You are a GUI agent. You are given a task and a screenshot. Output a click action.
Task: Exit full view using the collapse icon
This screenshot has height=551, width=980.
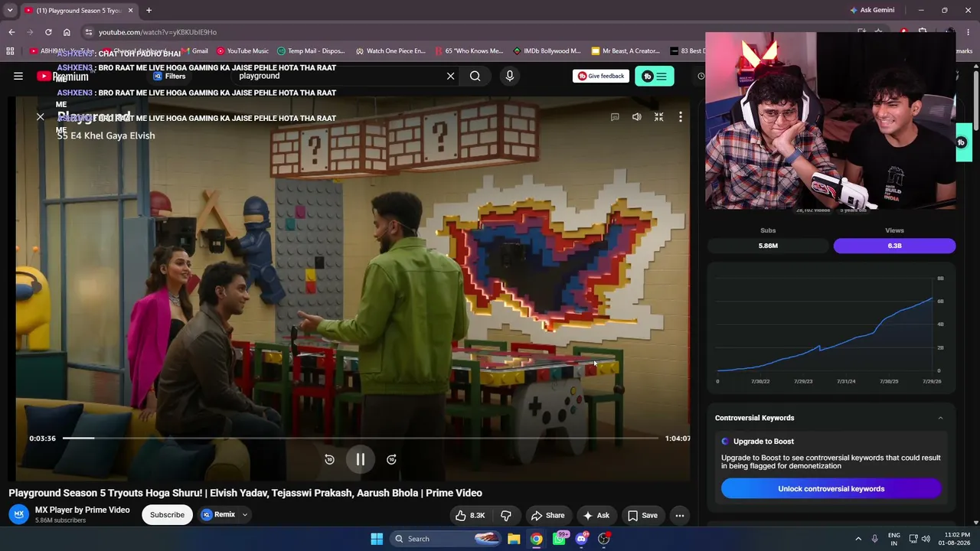pyautogui.click(x=658, y=117)
